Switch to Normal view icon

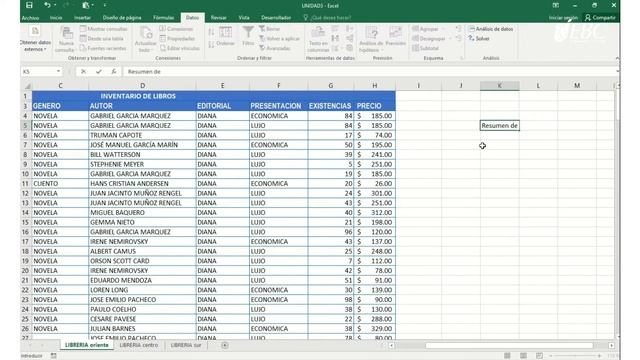[x=507, y=356]
